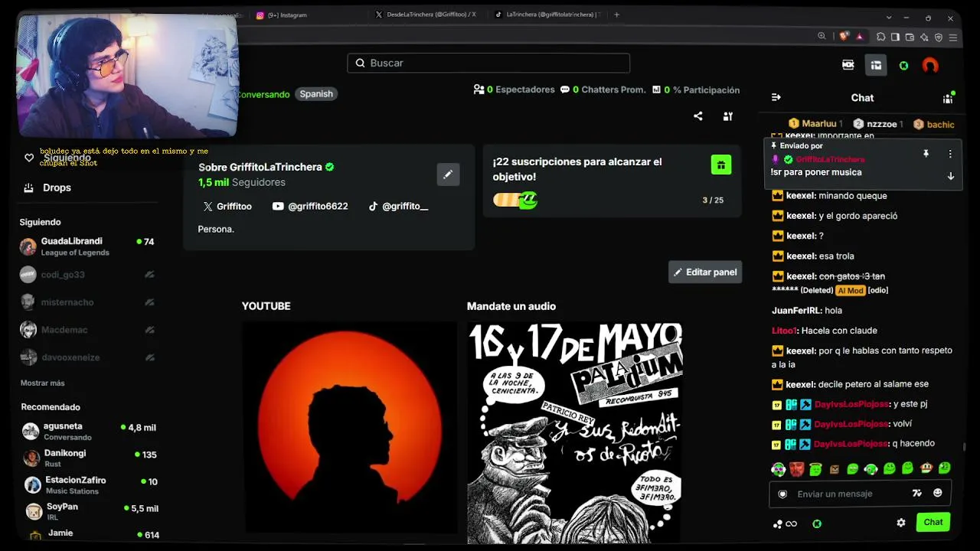
Task: Open the emoji picker in chat input
Action: [x=937, y=494]
